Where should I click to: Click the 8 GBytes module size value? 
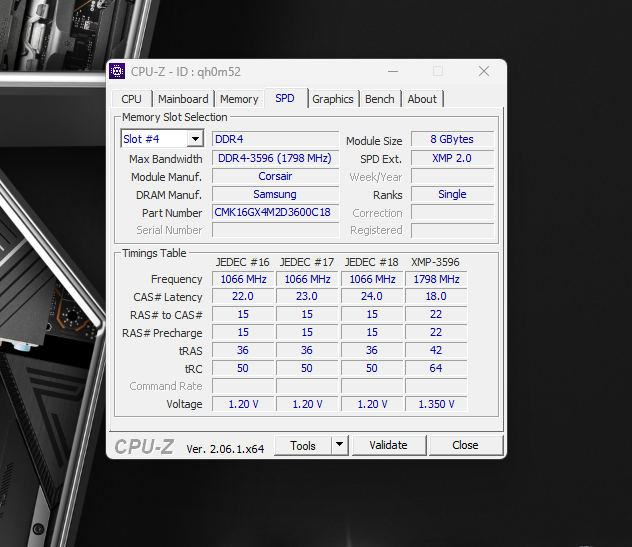[x=452, y=139]
